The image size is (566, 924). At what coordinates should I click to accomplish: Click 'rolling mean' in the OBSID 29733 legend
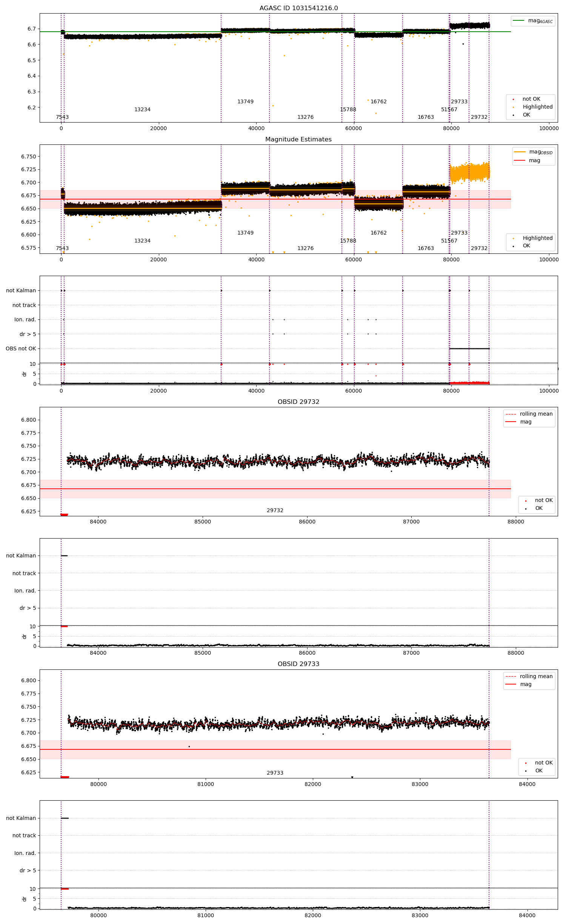point(529,676)
